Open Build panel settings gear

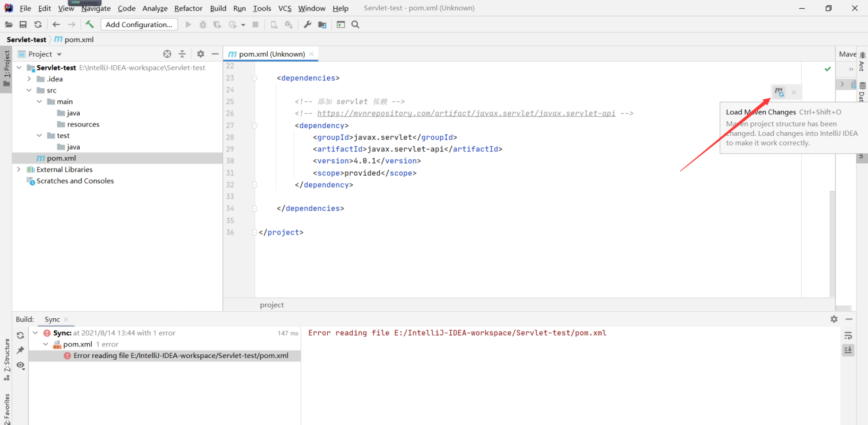click(834, 319)
